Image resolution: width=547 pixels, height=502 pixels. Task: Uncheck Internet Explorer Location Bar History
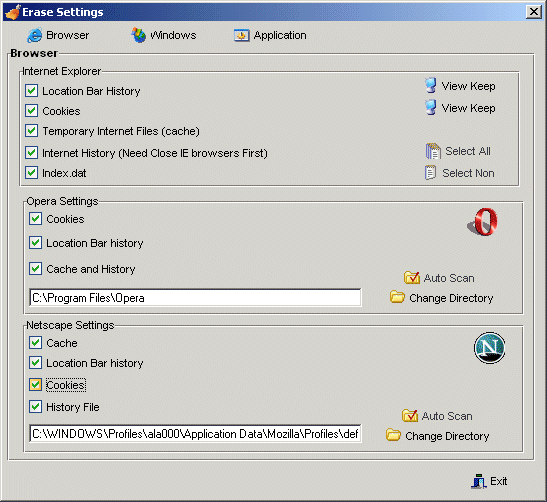pos(32,91)
